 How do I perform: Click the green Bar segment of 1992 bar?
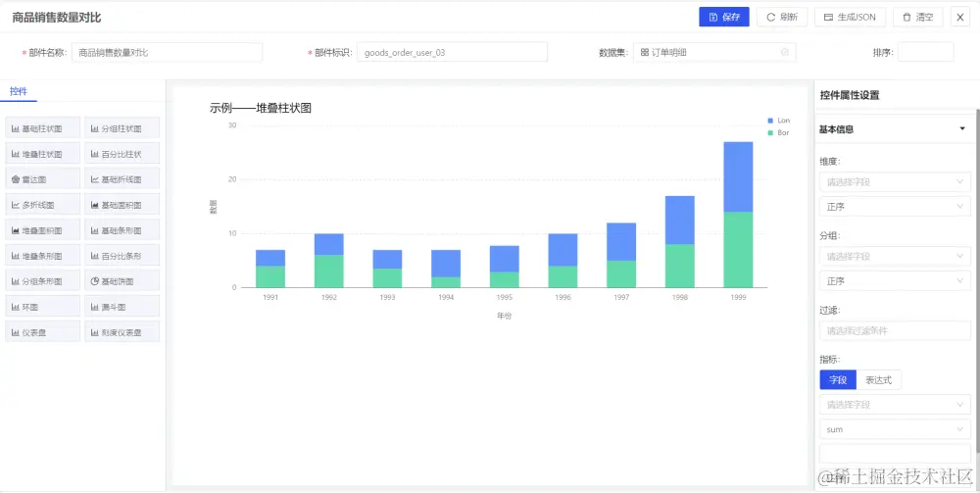(328, 271)
